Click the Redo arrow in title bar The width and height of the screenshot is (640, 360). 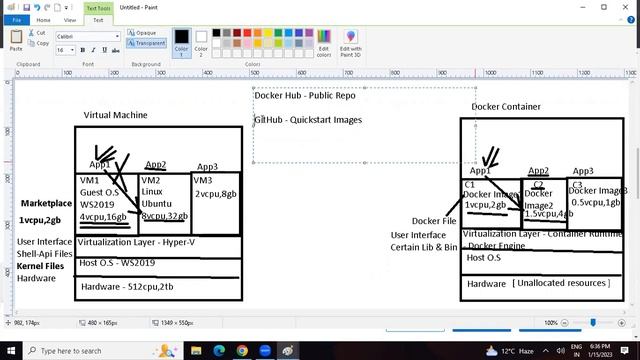click(x=47, y=7)
